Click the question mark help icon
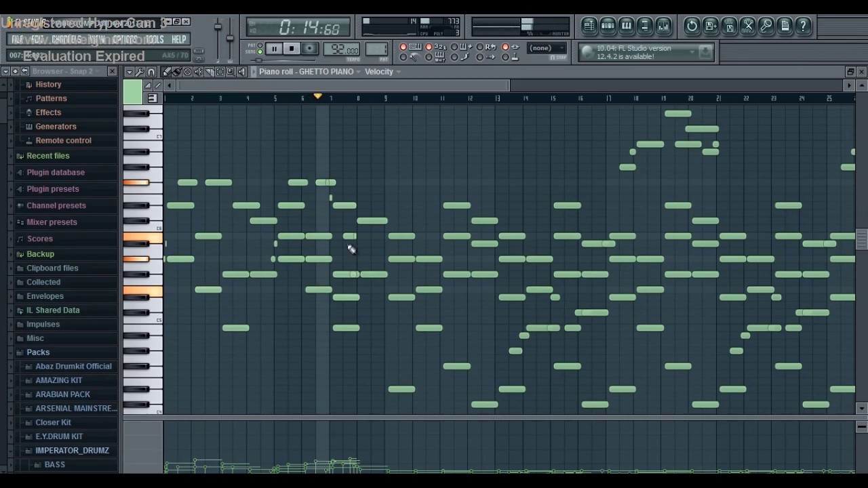Screen dimensions: 868x488 [x=803, y=26]
